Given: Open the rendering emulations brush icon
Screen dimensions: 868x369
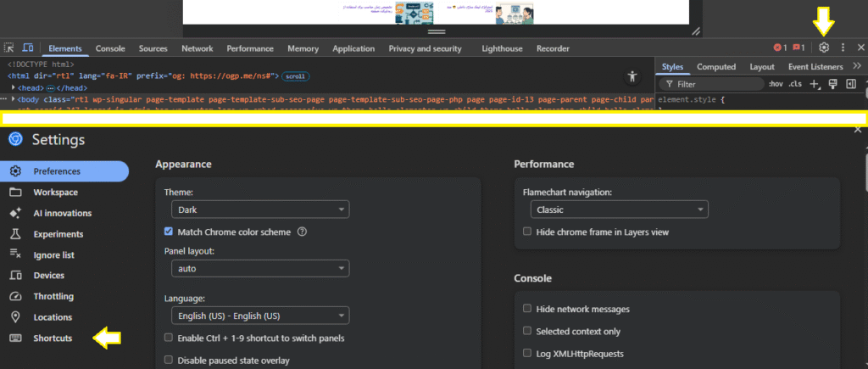Looking at the screenshot, I should coord(832,84).
